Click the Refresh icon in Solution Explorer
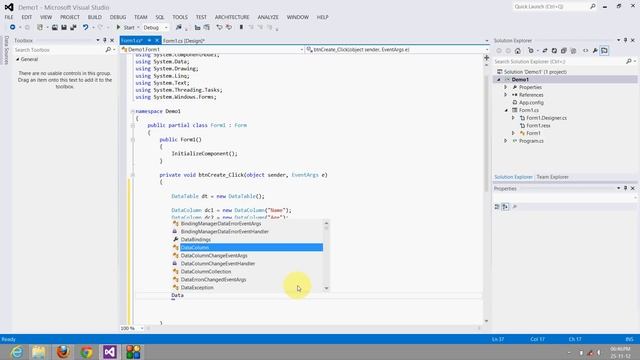 [x=554, y=51]
